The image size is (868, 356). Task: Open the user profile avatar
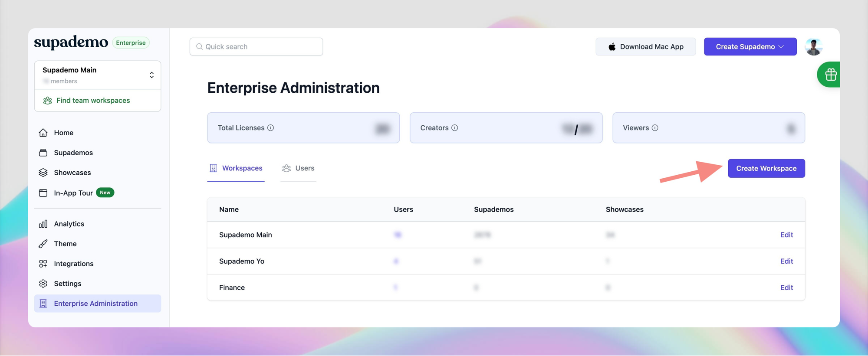(814, 46)
